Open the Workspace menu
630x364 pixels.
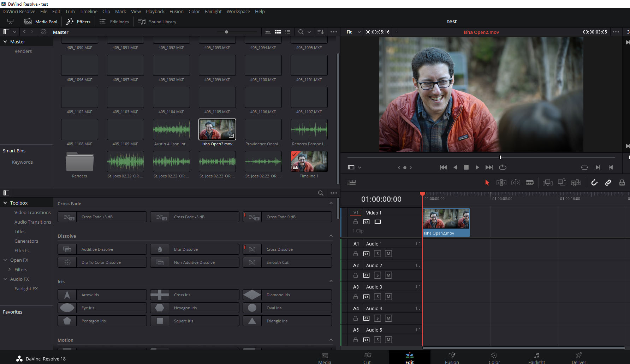tap(238, 11)
